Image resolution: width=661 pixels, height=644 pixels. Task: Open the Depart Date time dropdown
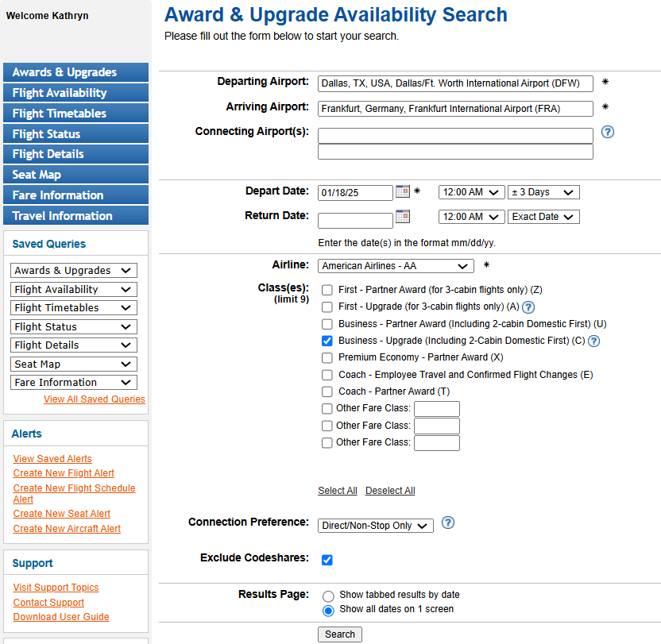pyautogui.click(x=470, y=191)
